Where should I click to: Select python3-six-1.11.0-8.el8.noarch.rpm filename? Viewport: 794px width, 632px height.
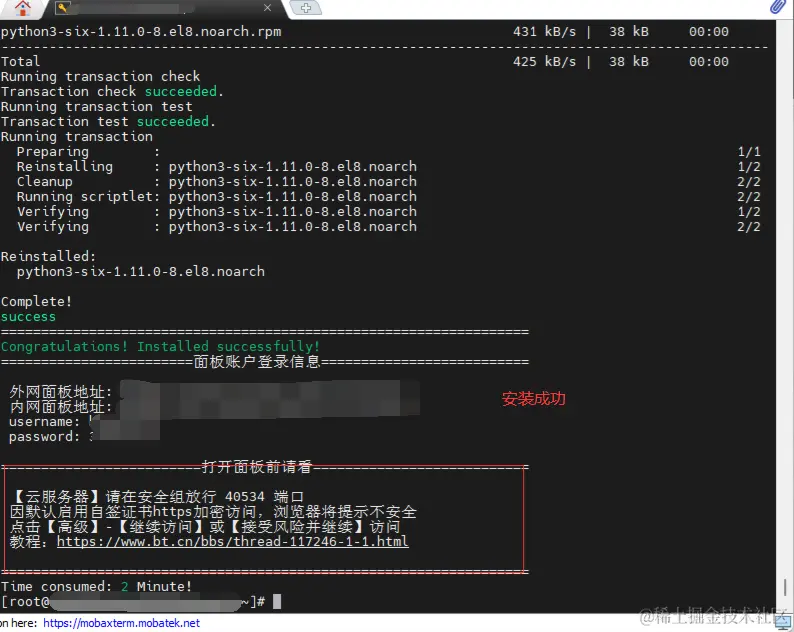(x=141, y=32)
